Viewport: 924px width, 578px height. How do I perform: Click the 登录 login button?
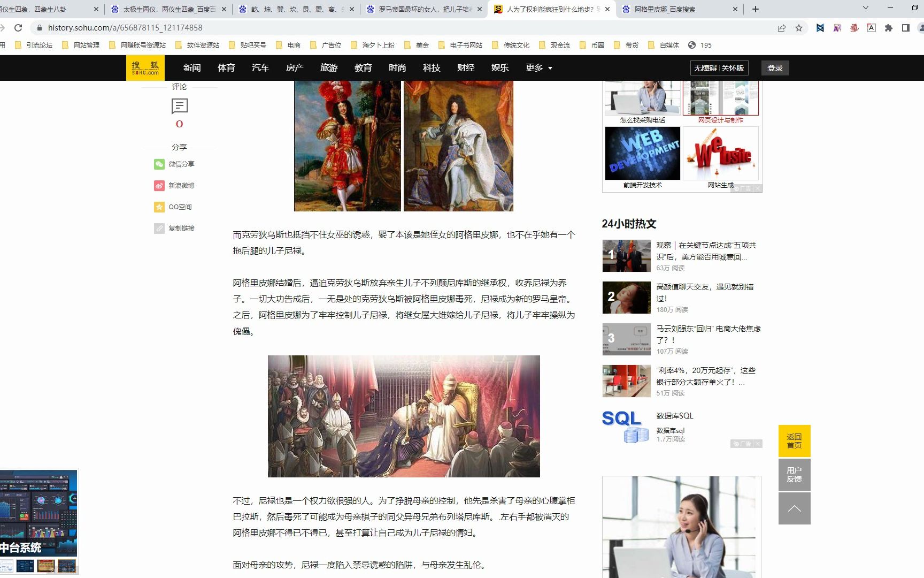click(775, 68)
